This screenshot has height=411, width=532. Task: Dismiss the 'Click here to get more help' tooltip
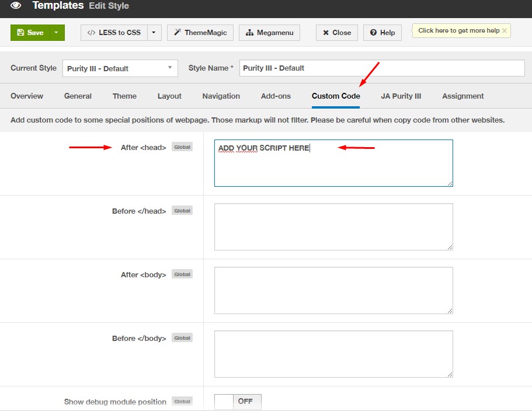[505, 30]
